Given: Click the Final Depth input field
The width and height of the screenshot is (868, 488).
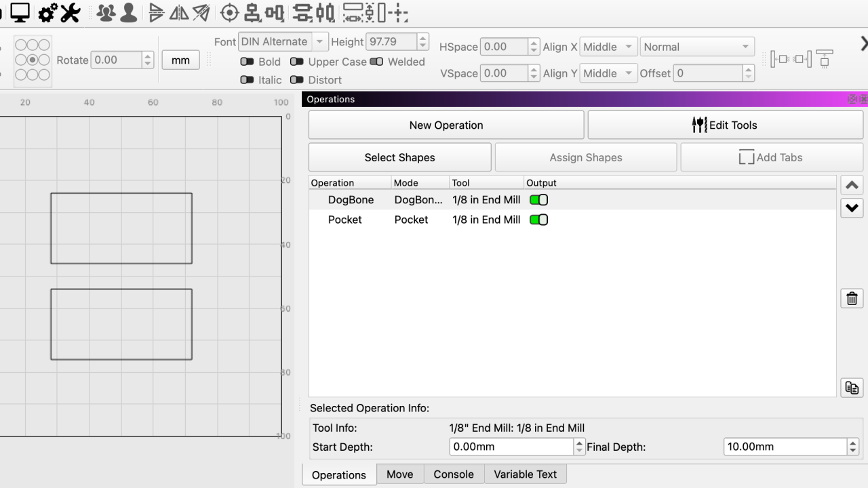Looking at the screenshot, I should 785,447.
